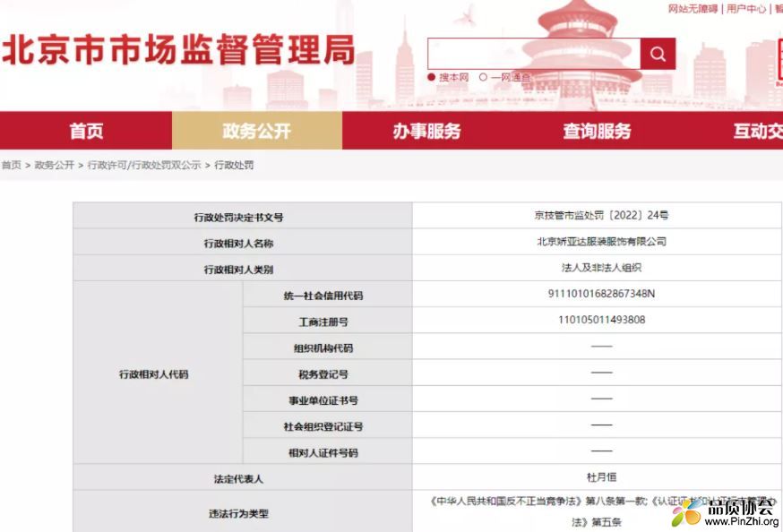
Task: Click the 行政处罚 breadcrumb item
Action: pos(234,165)
